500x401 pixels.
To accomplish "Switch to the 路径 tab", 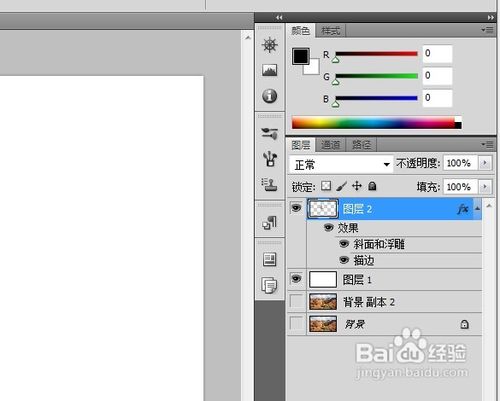I will [x=361, y=145].
